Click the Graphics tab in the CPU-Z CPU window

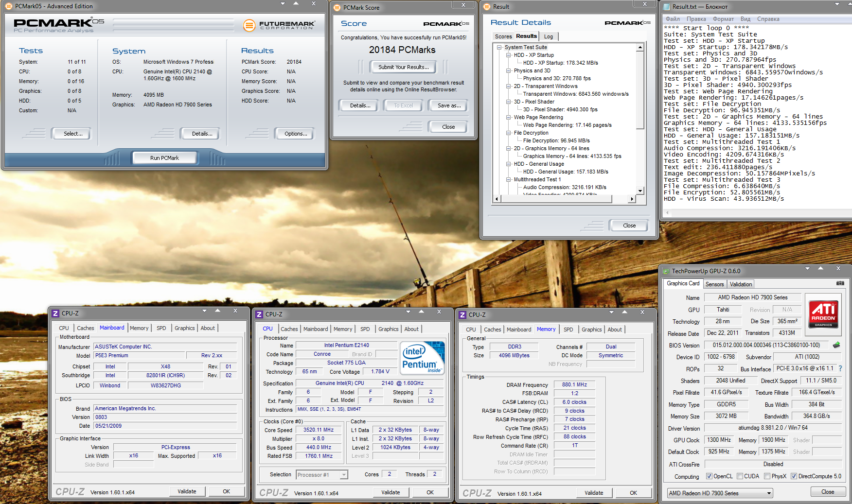388,330
